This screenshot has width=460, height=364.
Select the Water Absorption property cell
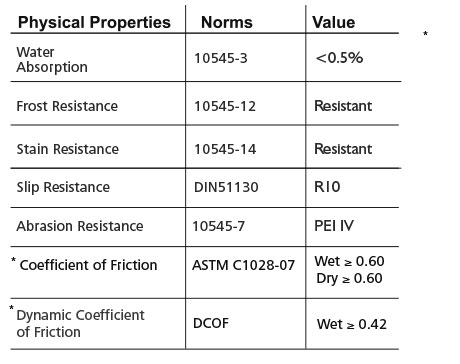click(52, 59)
